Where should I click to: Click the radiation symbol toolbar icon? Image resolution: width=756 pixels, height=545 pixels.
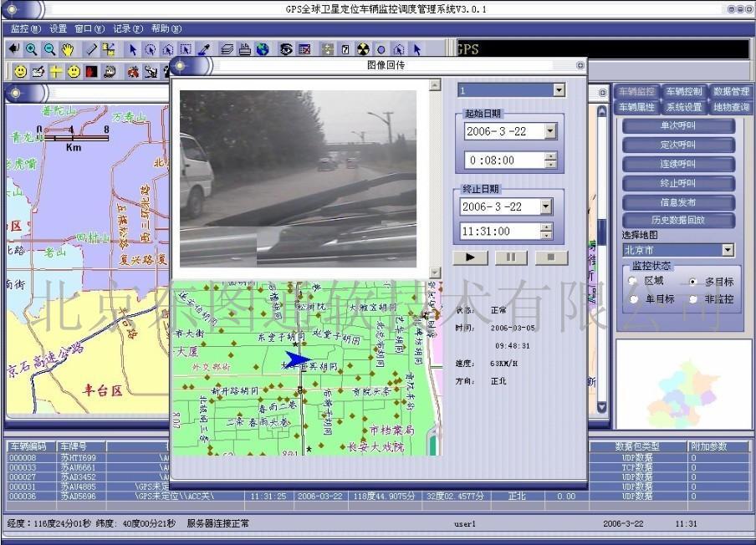tap(363, 49)
